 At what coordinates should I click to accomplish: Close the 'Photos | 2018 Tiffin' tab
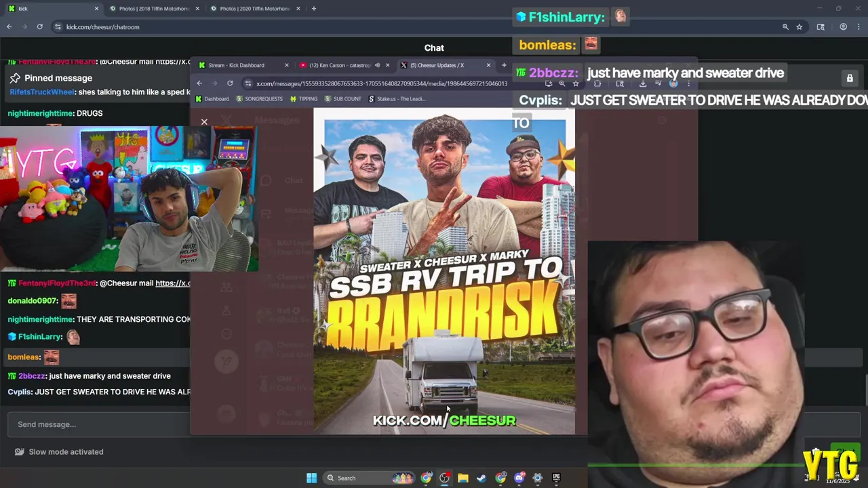tap(197, 9)
